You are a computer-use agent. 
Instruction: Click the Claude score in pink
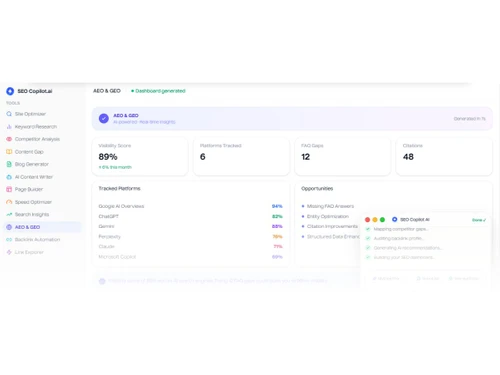(278, 247)
